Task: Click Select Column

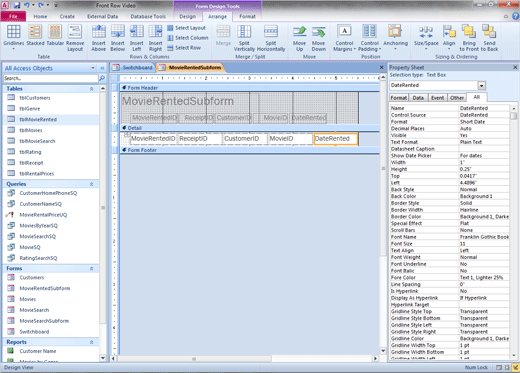Action: (x=188, y=38)
